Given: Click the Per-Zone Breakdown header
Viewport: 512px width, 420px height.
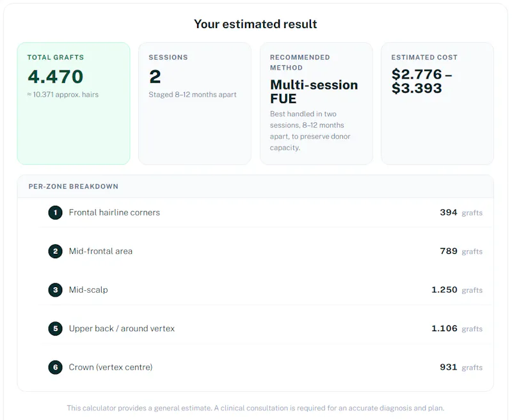Looking at the screenshot, I should click(x=74, y=187).
